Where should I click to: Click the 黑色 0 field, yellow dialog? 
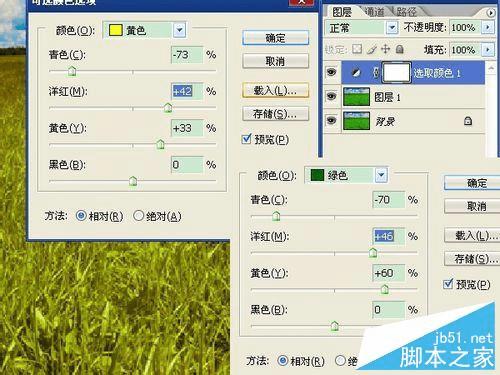tap(187, 165)
